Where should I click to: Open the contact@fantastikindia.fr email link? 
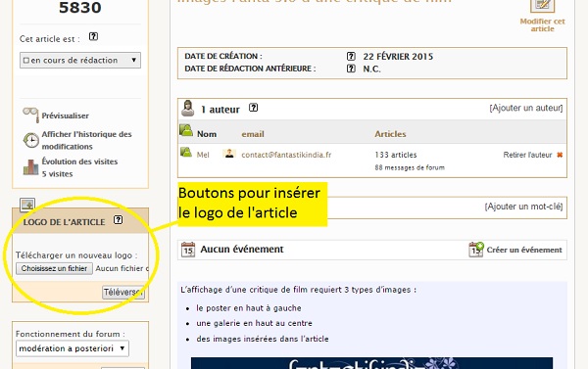286,155
